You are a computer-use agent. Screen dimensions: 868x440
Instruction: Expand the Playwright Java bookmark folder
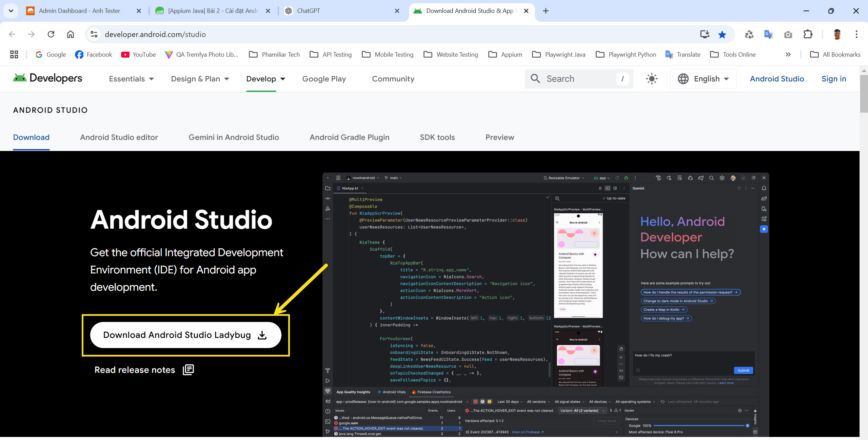tap(559, 54)
